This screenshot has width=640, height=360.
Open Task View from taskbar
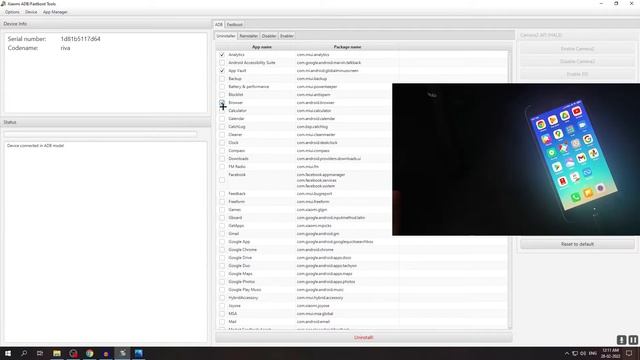(40, 353)
